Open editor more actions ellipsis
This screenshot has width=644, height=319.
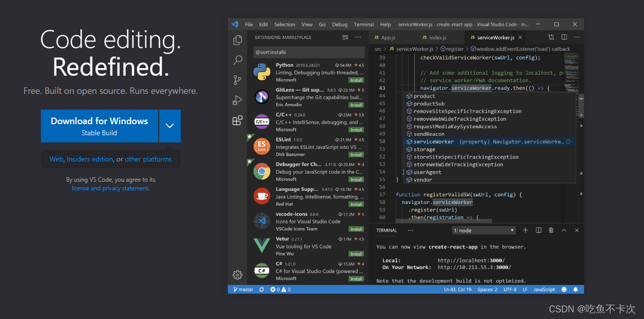click(x=577, y=37)
